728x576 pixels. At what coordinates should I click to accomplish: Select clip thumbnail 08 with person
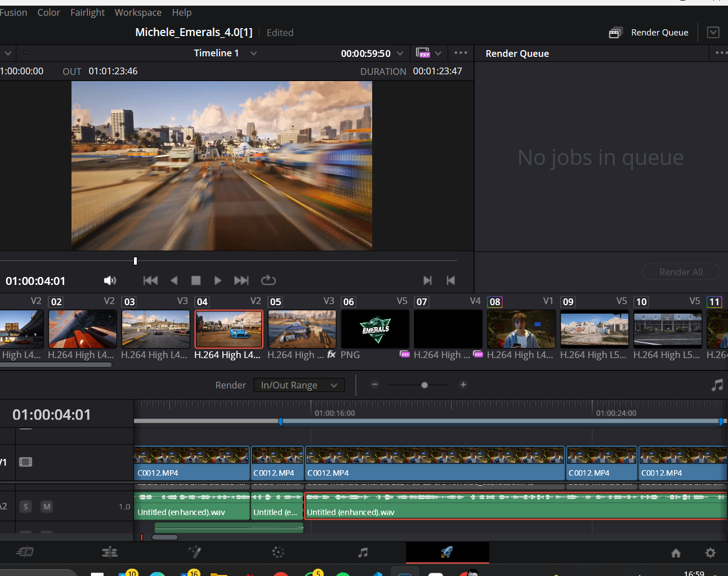(x=521, y=329)
